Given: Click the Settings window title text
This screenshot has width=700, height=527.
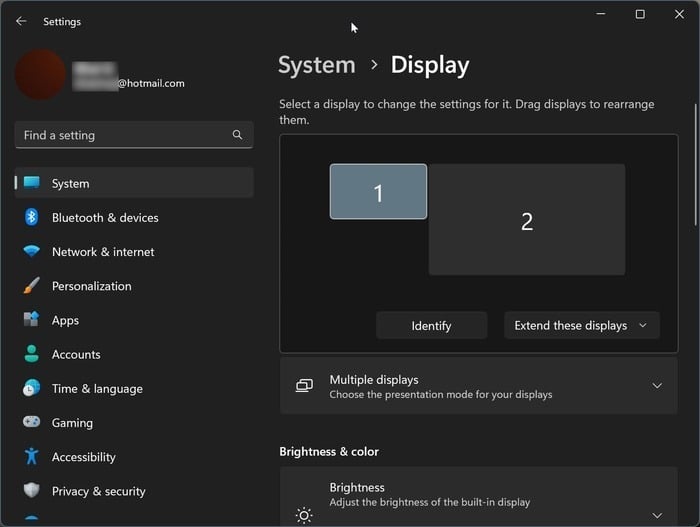Looking at the screenshot, I should (62, 21).
